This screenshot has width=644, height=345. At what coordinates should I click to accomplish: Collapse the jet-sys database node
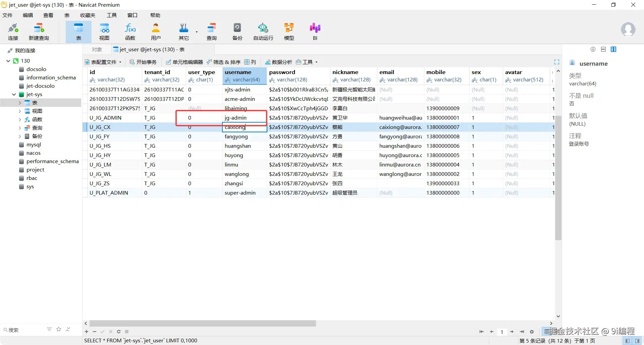(14, 94)
